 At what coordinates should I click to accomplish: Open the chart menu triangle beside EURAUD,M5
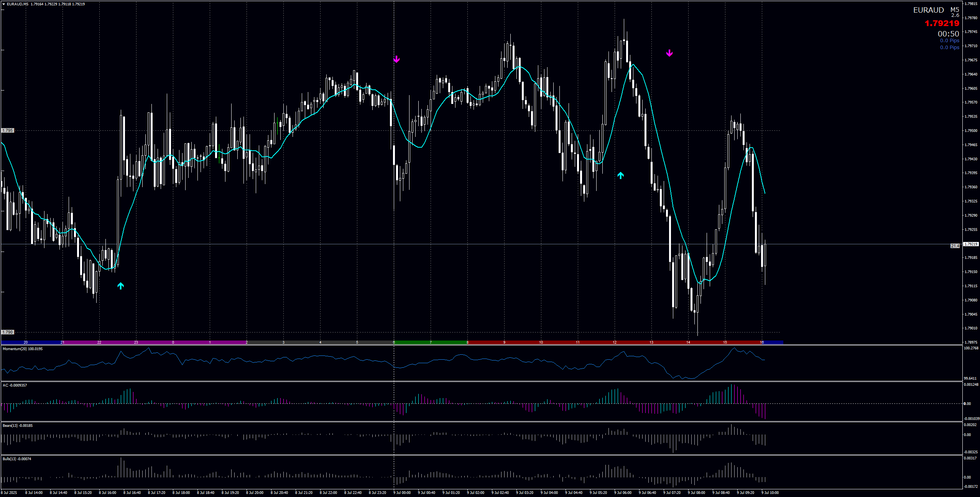(3, 4)
